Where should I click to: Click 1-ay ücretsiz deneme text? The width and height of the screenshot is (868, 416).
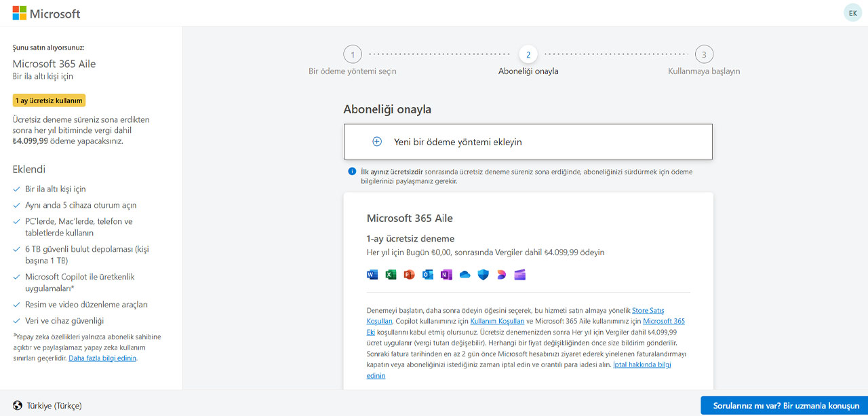[x=410, y=239]
